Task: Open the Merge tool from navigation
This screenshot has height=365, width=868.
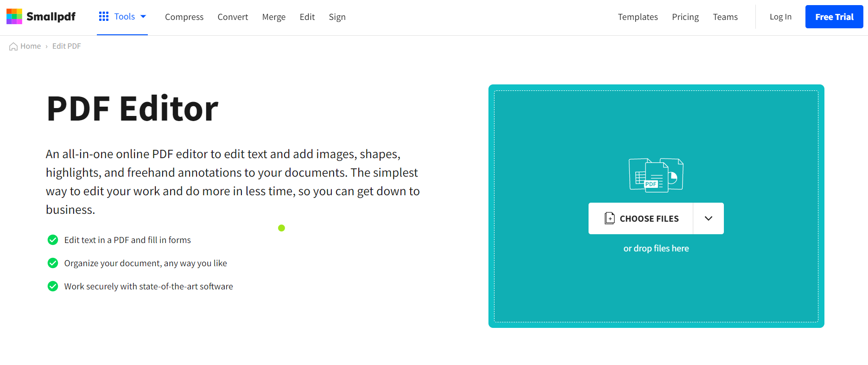Action: pyautogui.click(x=273, y=17)
